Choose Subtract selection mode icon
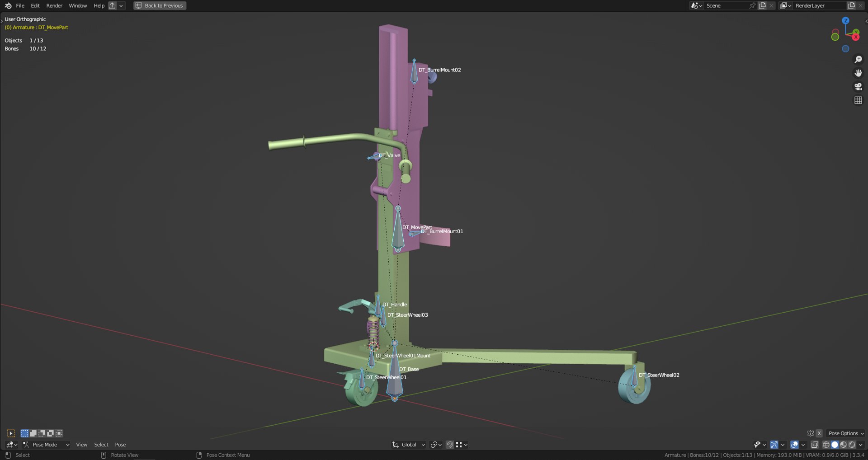The image size is (868, 460). (x=42, y=433)
